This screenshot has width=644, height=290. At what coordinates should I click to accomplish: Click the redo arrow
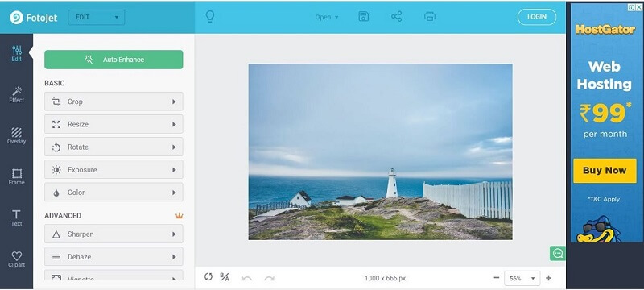tap(270, 279)
